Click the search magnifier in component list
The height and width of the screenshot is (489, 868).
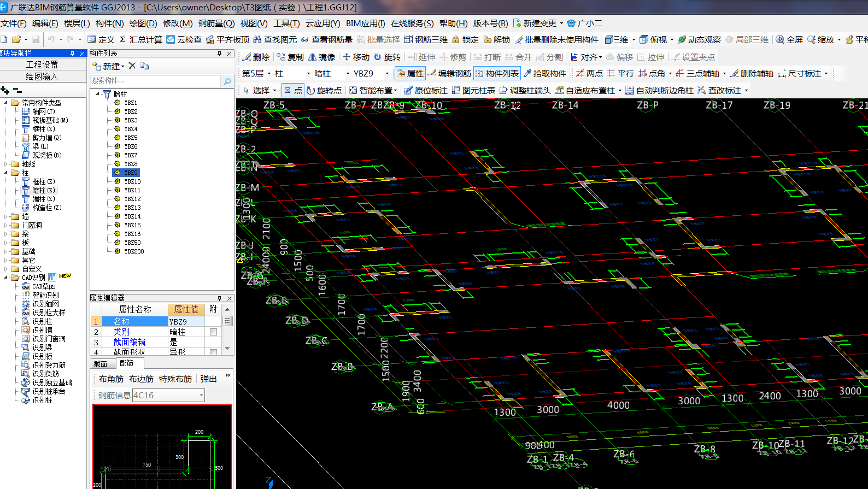click(x=227, y=81)
